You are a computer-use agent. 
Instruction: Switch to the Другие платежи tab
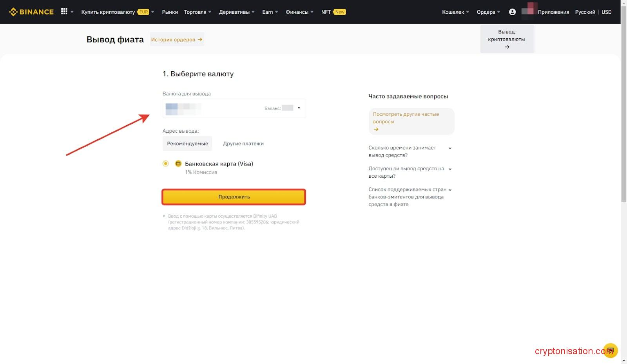[x=243, y=143]
